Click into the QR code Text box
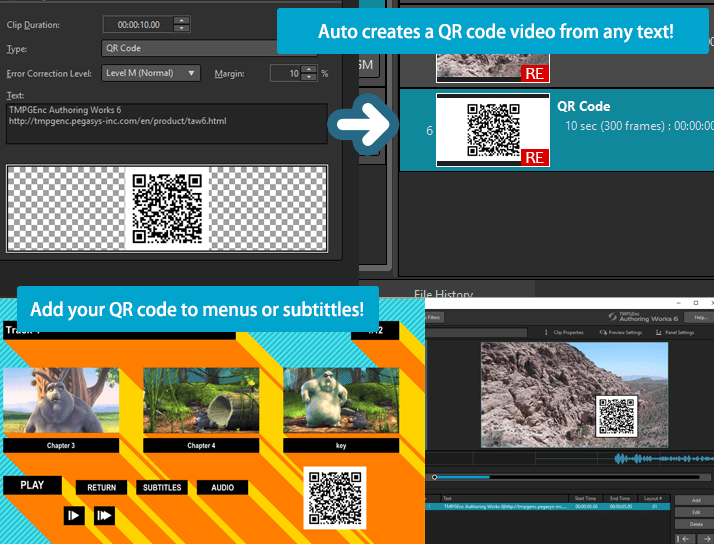The image size is (714, 544). pos(167,124)
